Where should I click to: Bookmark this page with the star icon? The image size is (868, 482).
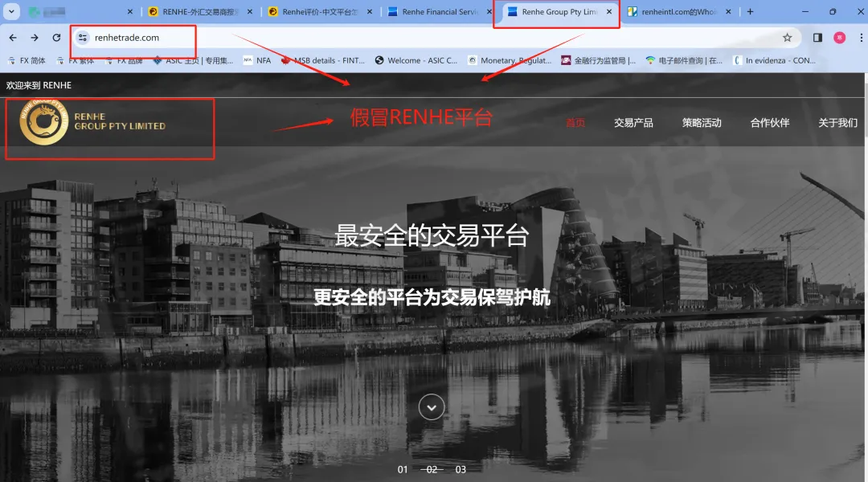[x=787, y=38]
